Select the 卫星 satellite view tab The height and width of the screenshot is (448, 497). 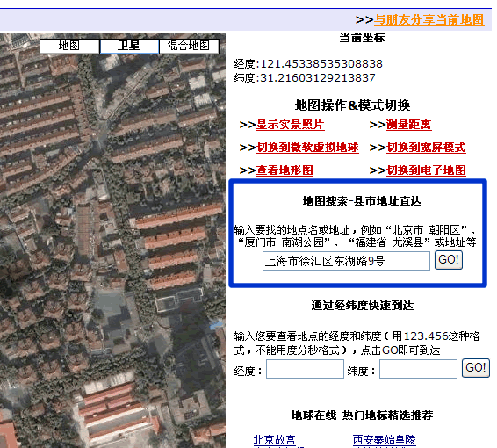coord(129,46)
